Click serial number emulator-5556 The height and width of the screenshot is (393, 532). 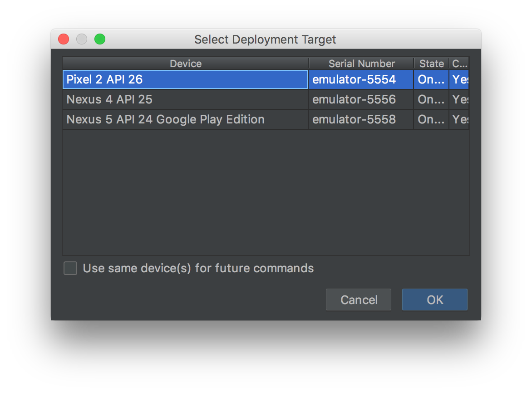[x=361, y=99]
